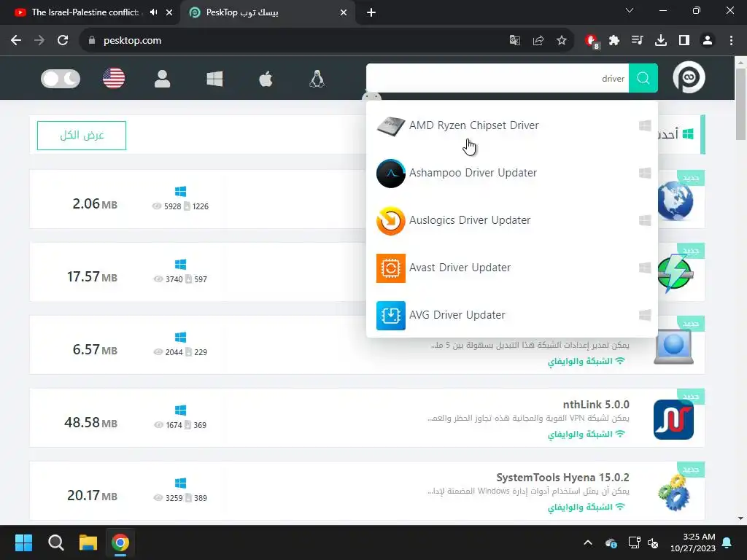This screenshot has width=747, height=560.
Task: Click the laptop globe app icon
Action: (x=673, y=346)
